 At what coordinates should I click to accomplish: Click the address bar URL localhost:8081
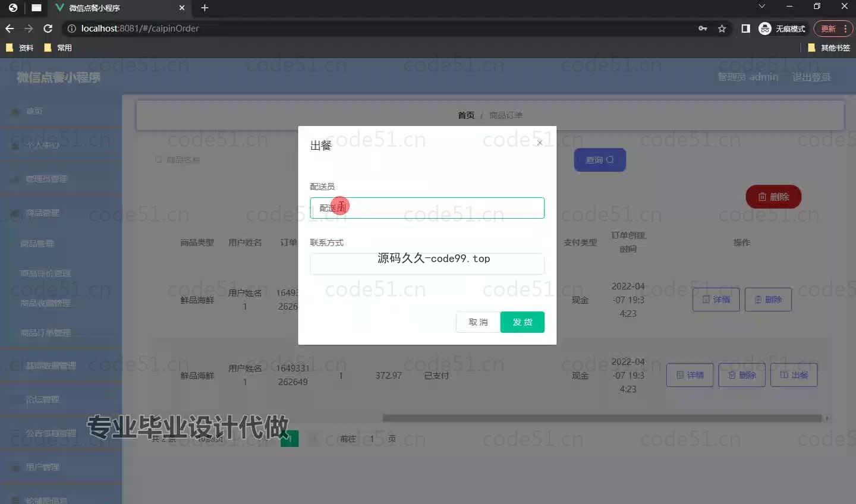point(140,29)
